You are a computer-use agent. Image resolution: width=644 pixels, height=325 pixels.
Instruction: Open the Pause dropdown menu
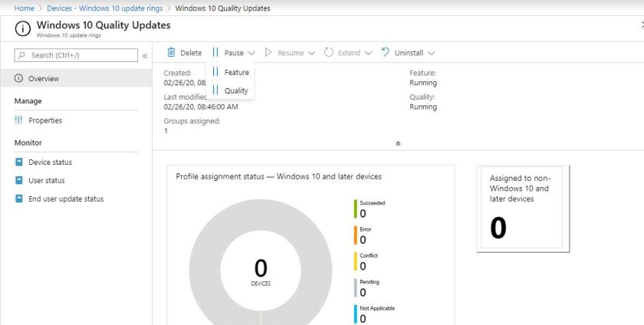click(234, 53)
